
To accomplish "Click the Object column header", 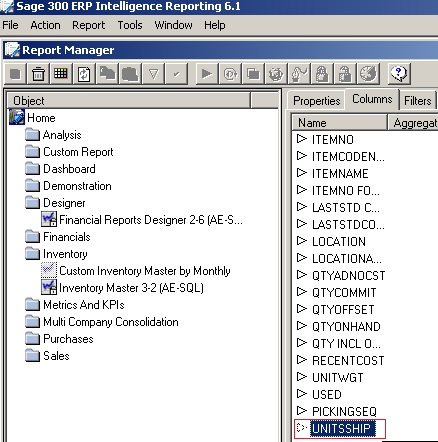I will point(129,101).
